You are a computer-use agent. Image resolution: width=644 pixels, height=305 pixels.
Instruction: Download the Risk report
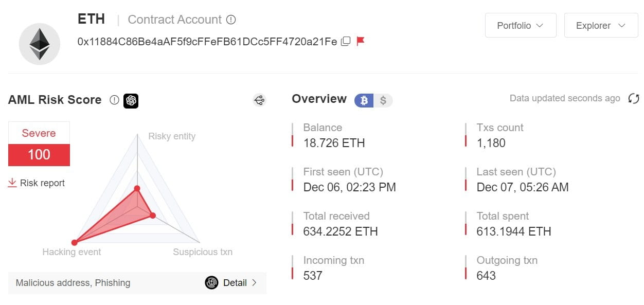37,183
